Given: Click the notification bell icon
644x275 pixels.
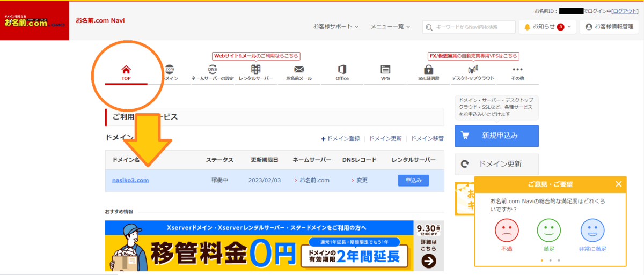Looking at the screenshot, I should pos(527,27).
